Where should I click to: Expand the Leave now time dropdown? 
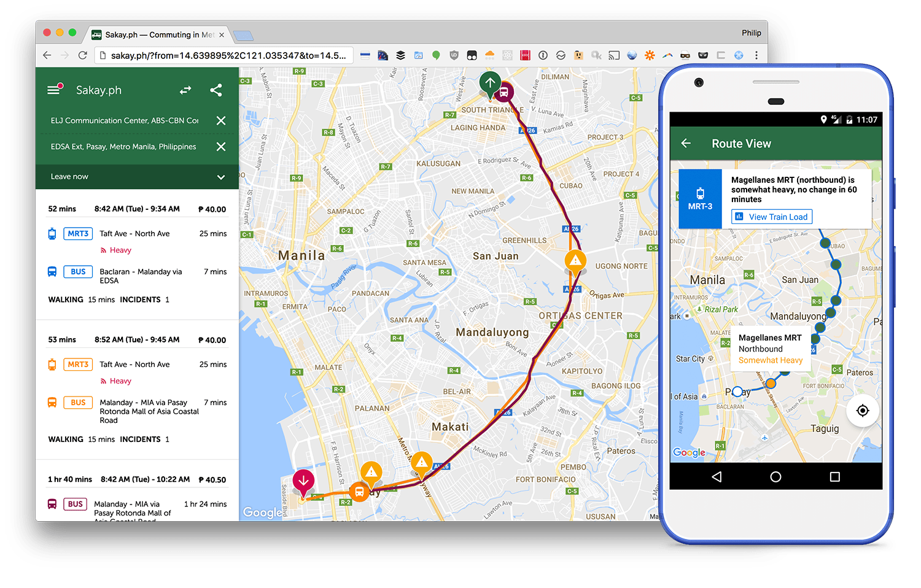[x=221, y=177]
